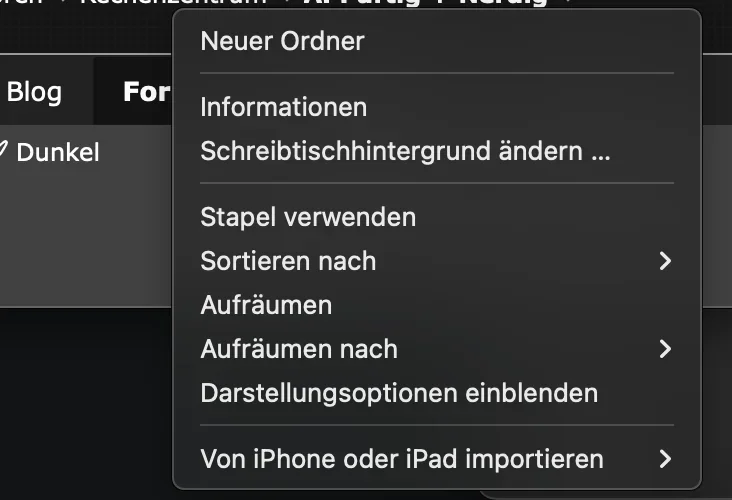Click the first breadcrumb link ending in ren
732x500 pixels.
point(21,2)
